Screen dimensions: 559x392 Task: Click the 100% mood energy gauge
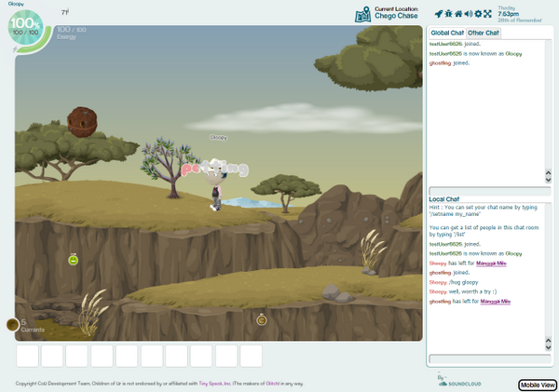pyautogui.click(x=26, y=28)
